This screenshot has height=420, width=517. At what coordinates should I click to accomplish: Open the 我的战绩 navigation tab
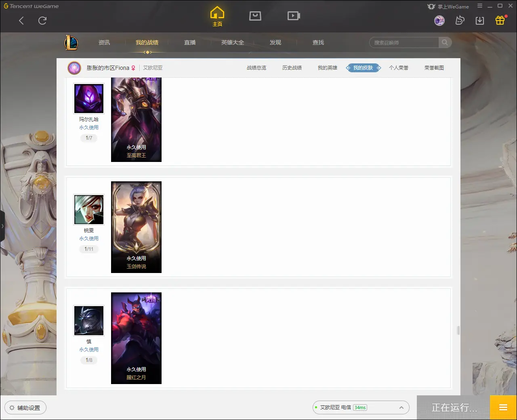[x=147, y=42]
